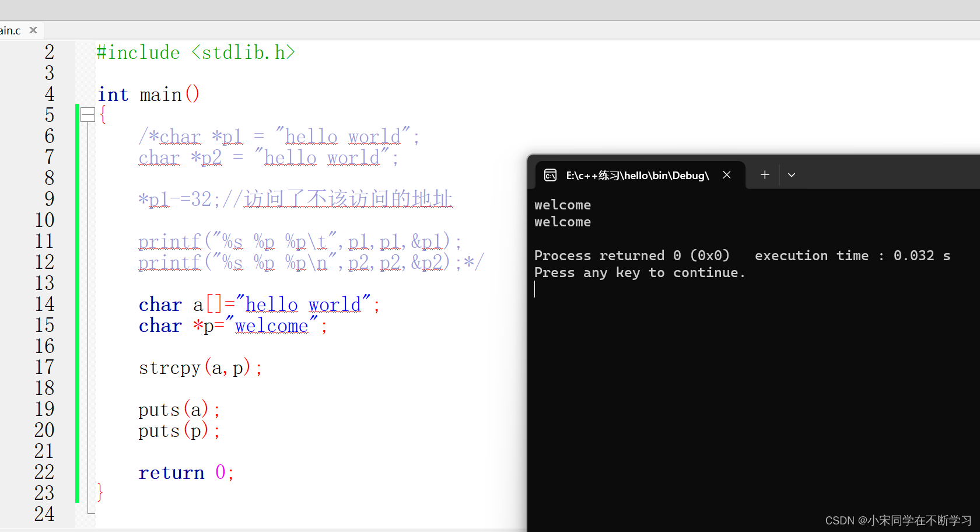The image size is (980, 532).
Task: Collapse the main function fold marker
Action: pyautogui.click(x=87, y=115)
